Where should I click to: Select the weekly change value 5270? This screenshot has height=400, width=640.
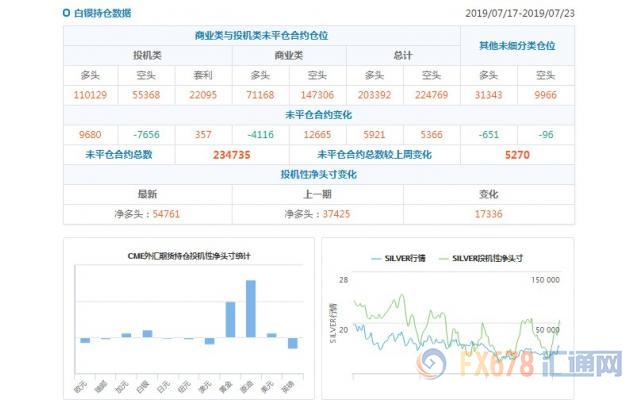[517, 155]
